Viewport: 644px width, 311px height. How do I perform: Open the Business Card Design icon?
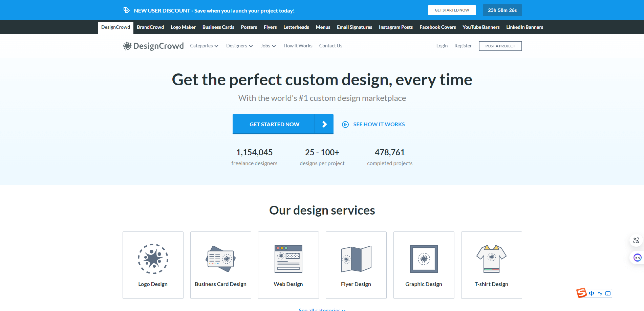tap(221, 259)
